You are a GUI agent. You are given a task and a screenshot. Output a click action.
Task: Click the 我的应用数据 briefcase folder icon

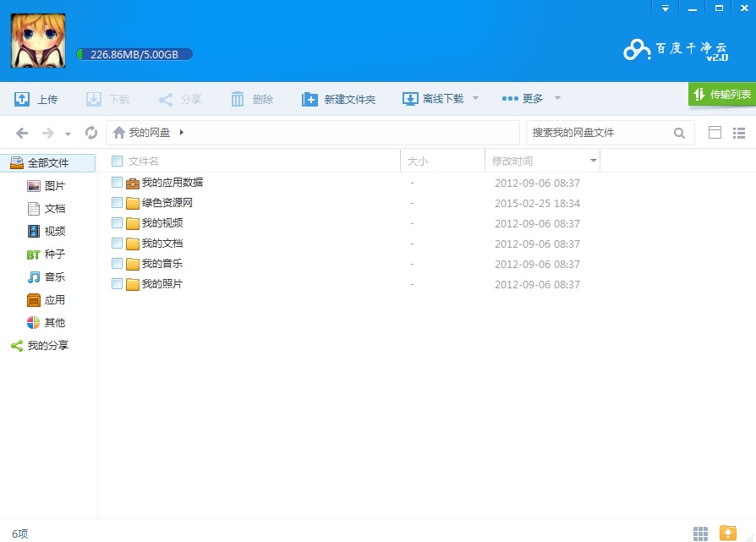click(x=133, y=183)
